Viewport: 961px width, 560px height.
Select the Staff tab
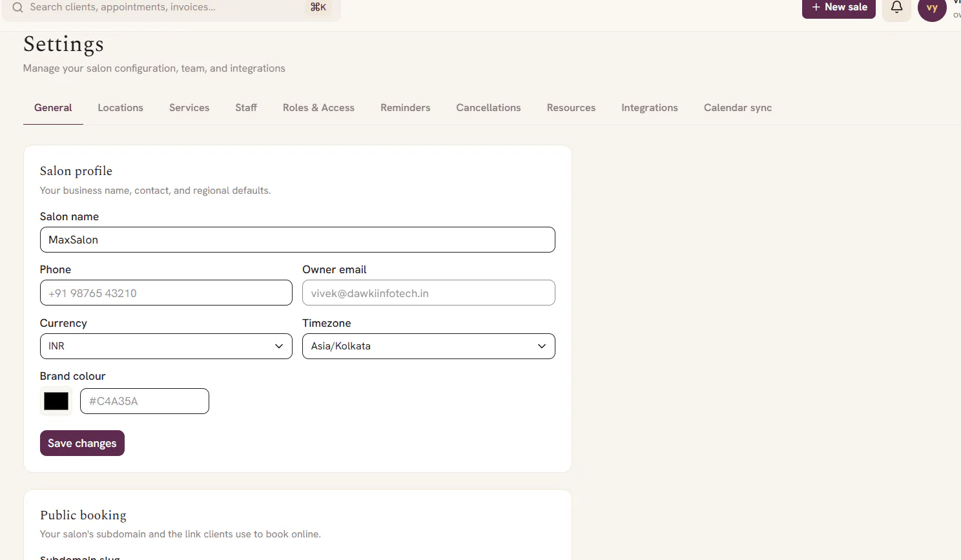click(246, 108)
